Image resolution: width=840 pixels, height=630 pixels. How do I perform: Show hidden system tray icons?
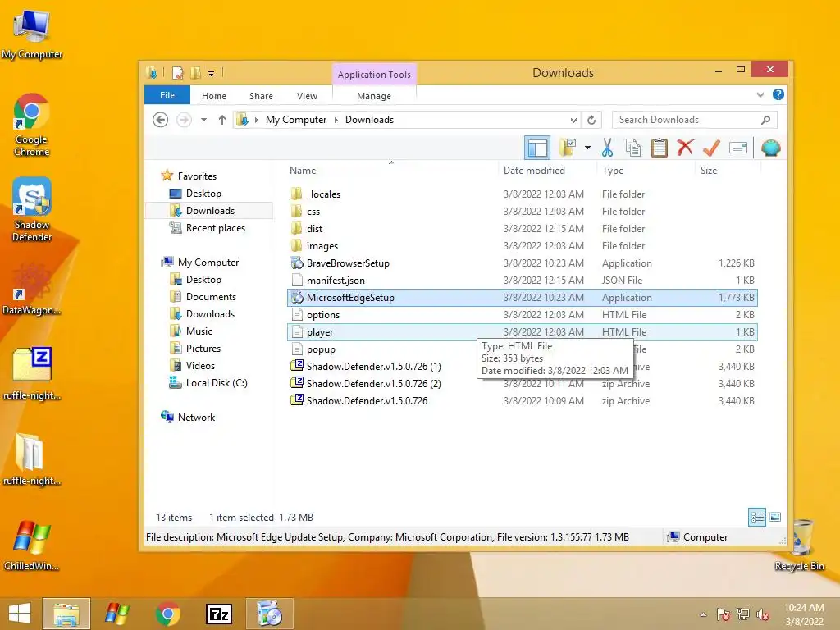(703, 614)
